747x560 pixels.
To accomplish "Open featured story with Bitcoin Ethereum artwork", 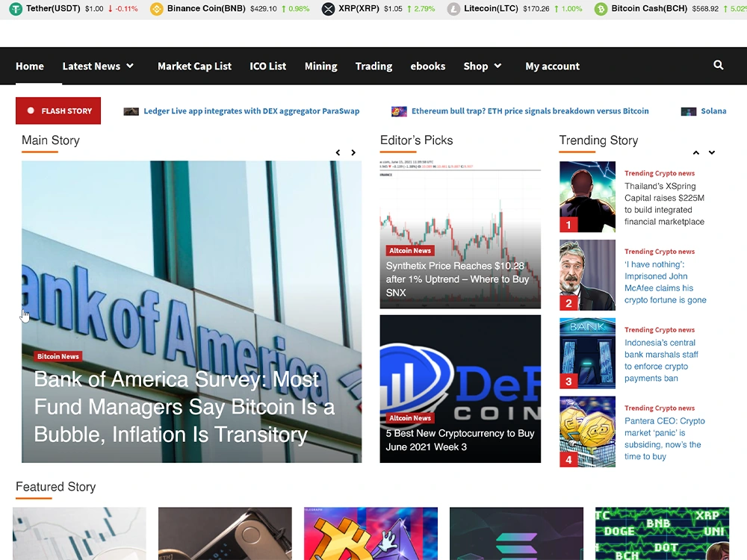I will [x=371, y=533].
